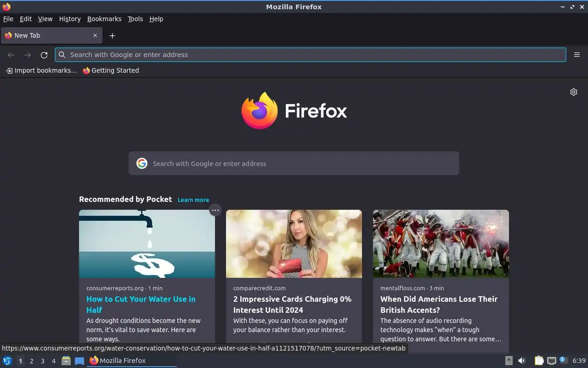The image size is (588, 368).
Task: Click the notification alert tray icon
Action: [x=564, y=361]
